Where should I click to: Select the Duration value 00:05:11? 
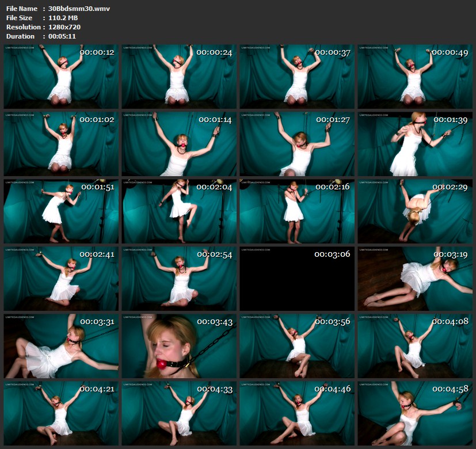click(62, 36)
